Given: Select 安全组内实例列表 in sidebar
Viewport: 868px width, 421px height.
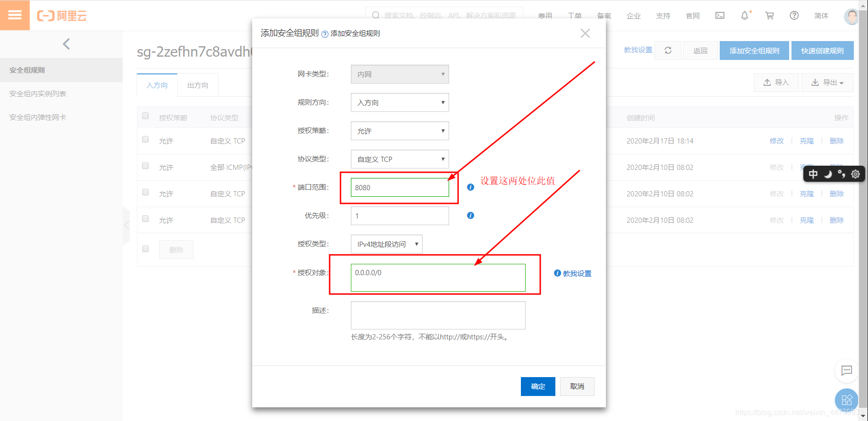Looking at the screenshot, I should click(x=61, y=93).
